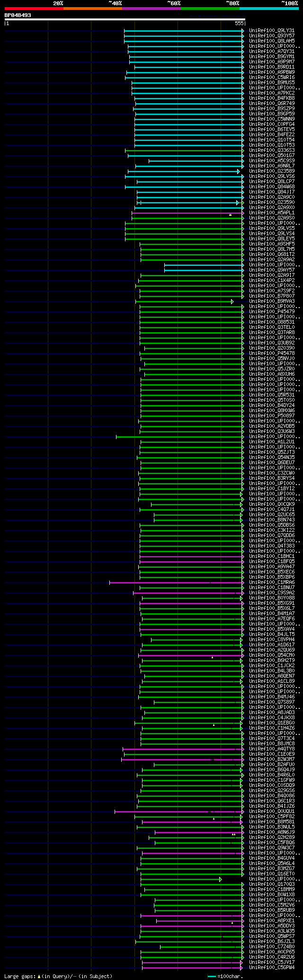Screen dimensions: 303x980
Task: Select hit label UniRef100_C1K4P2
Action: point(273,281)
